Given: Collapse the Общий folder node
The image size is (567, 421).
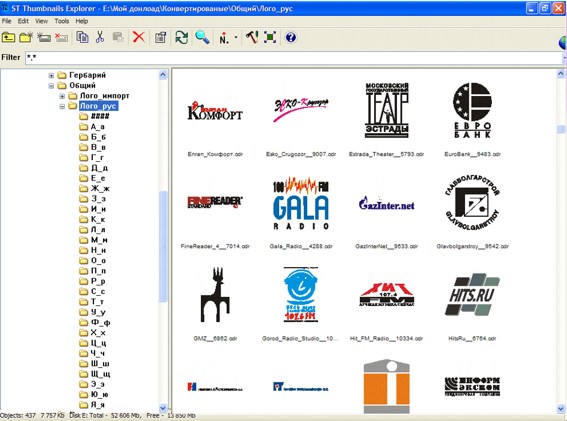Looking at the screenshot, I should 51,86.
